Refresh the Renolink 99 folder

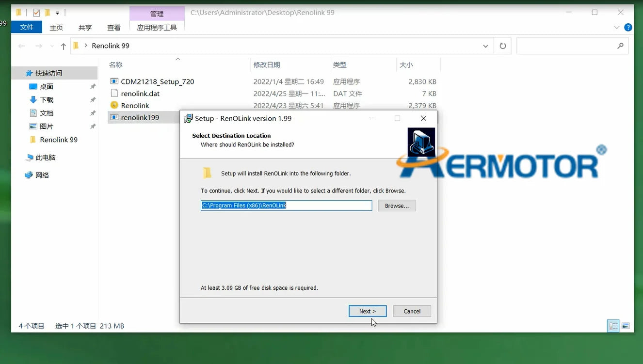tap(503, 46)
